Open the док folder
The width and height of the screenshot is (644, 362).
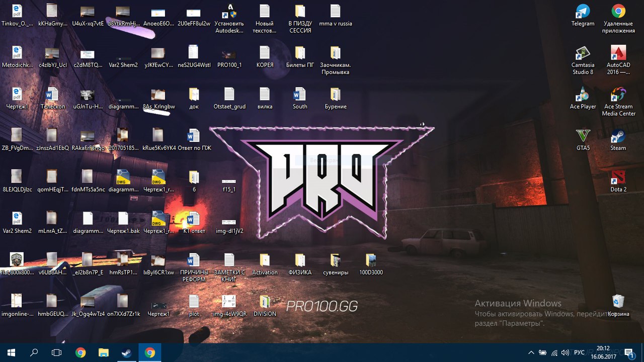click(194, 99)
